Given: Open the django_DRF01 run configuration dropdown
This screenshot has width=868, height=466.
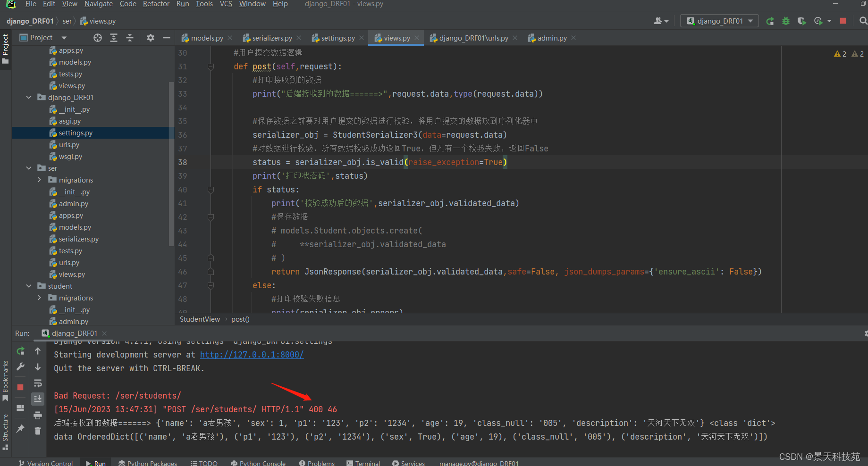Looking at the screenshot, I should tap(720, 21).
